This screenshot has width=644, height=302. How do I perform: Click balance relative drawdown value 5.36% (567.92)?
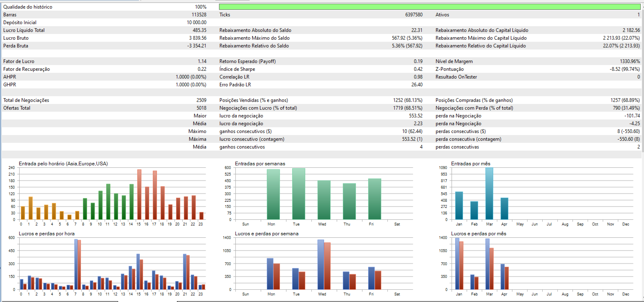tap(407, 46)
